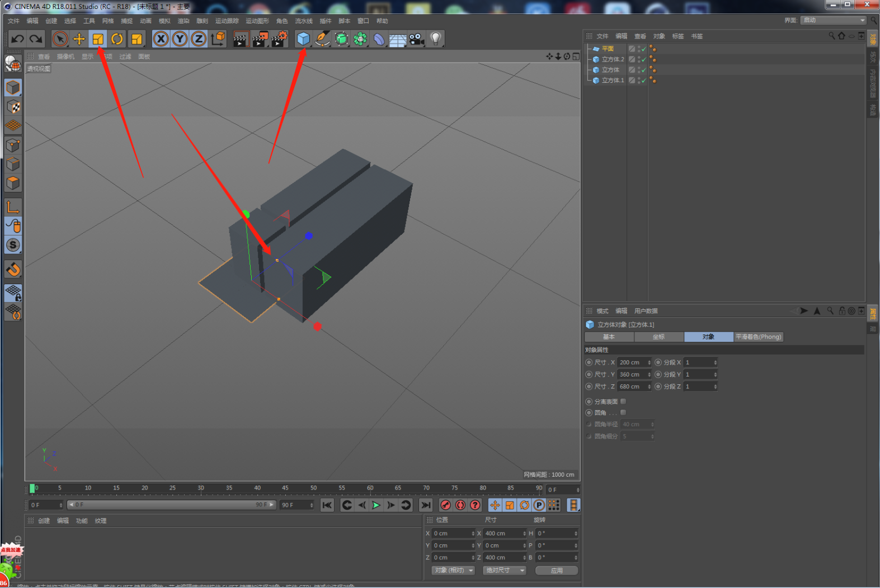Click timeline ruler at frame 45
This screenshot has width=880, height=588.
285,489
